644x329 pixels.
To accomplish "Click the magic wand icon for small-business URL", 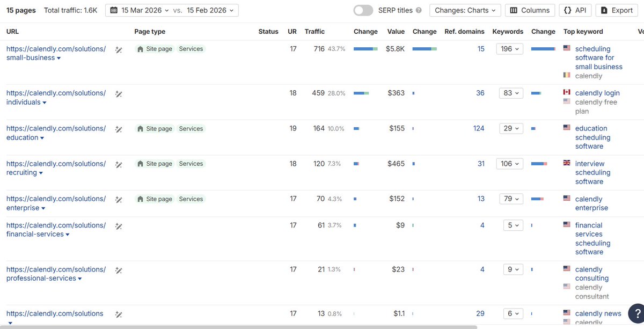I will (119, 49).
